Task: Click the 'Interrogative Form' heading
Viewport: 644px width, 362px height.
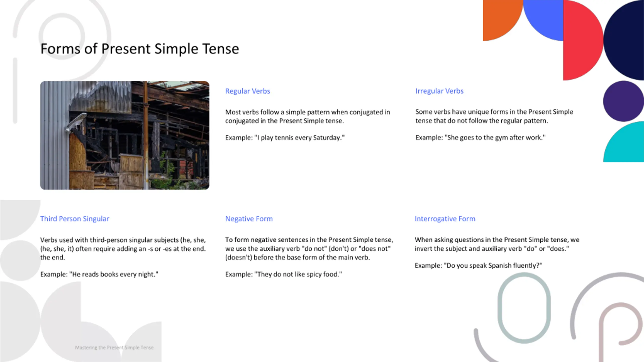Action: click(445, 219)
